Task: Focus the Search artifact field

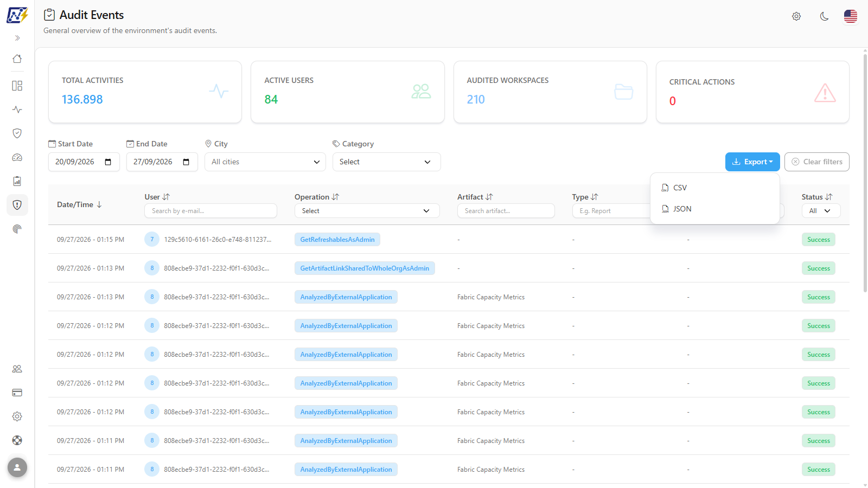Action: pos(506,211)
